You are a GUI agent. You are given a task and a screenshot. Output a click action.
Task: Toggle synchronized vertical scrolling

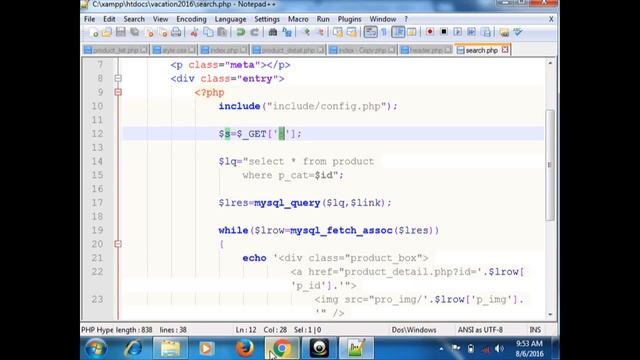(338, 32)
